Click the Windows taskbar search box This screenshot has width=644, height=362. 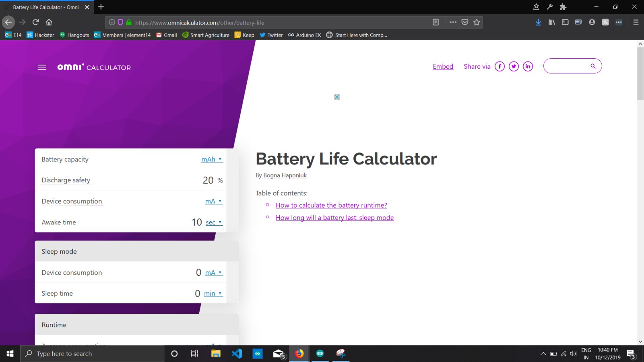tap(92, 354)
